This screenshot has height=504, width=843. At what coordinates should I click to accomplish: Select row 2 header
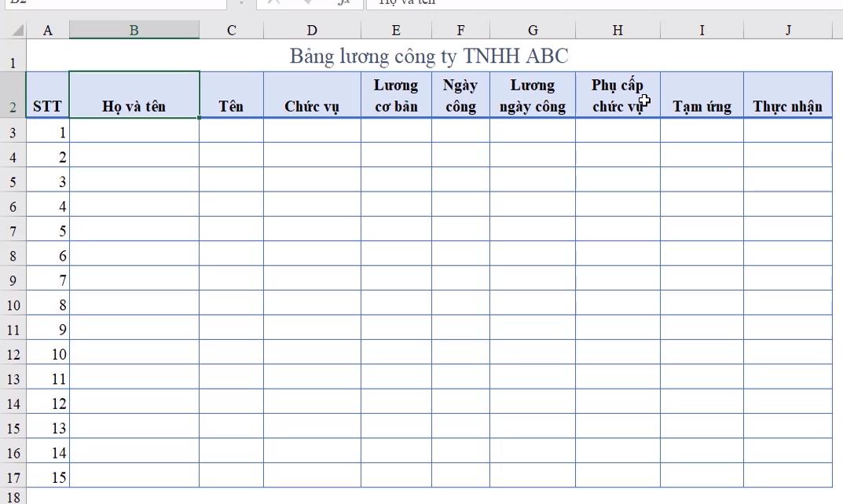coord(13,94)
